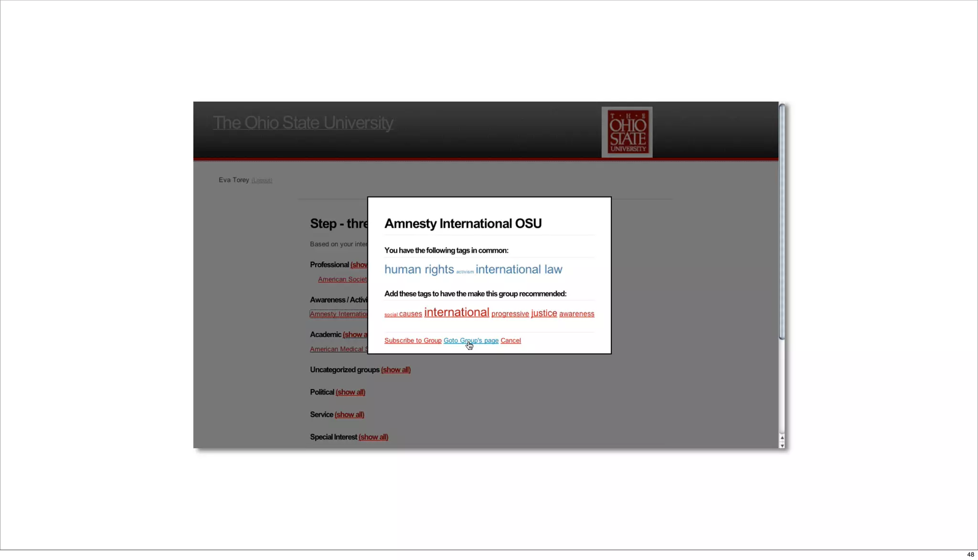Click the scrollbar down arrow
Screen dimensions: 978x560
(x=782, y=445)
